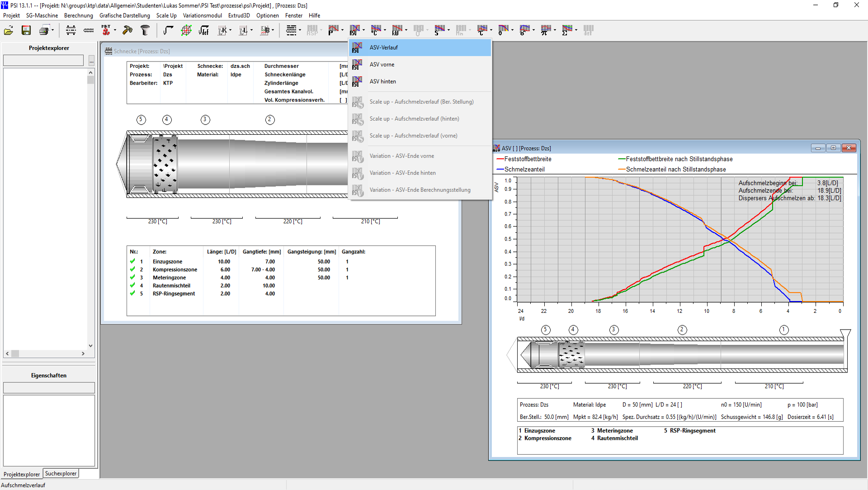
Task: Click the ASV melting curve toolbar icon
Action: [354, 30]
